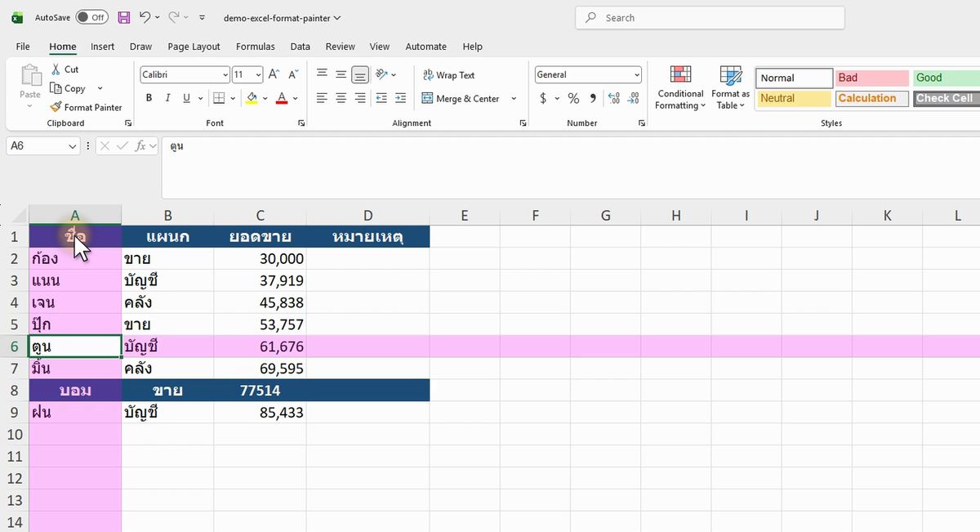Apply the Neutral cell style
Image resolution: width=980 pixels, height=532 pixels.
(795, 98)
